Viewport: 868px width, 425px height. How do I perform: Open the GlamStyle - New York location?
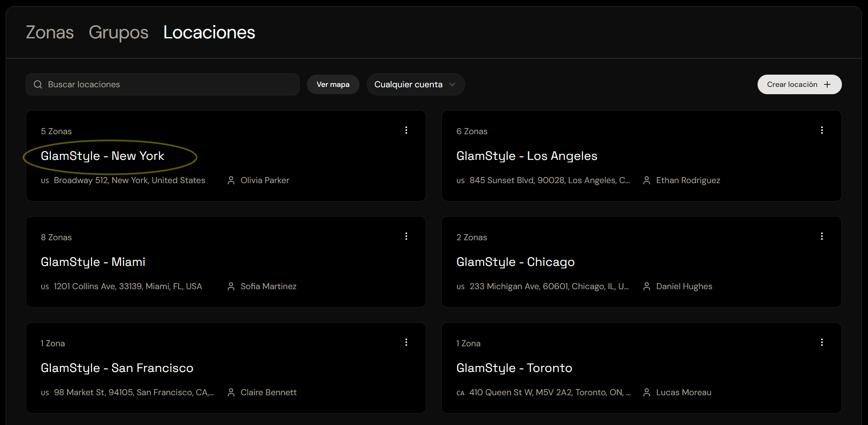pyautogui.click(x=102, y=156)
